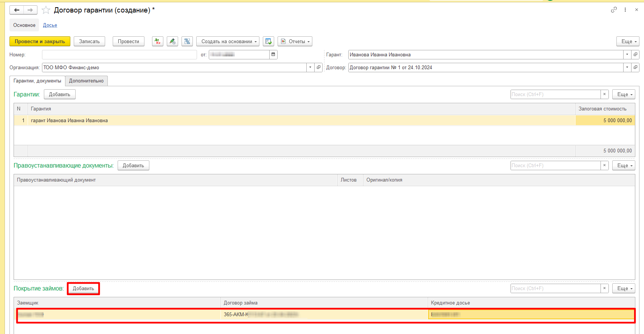Expand the Гарант dropdown list
The width and height of the screenshot is (644, 334).
pyautogui.click(x=627, y=54)
